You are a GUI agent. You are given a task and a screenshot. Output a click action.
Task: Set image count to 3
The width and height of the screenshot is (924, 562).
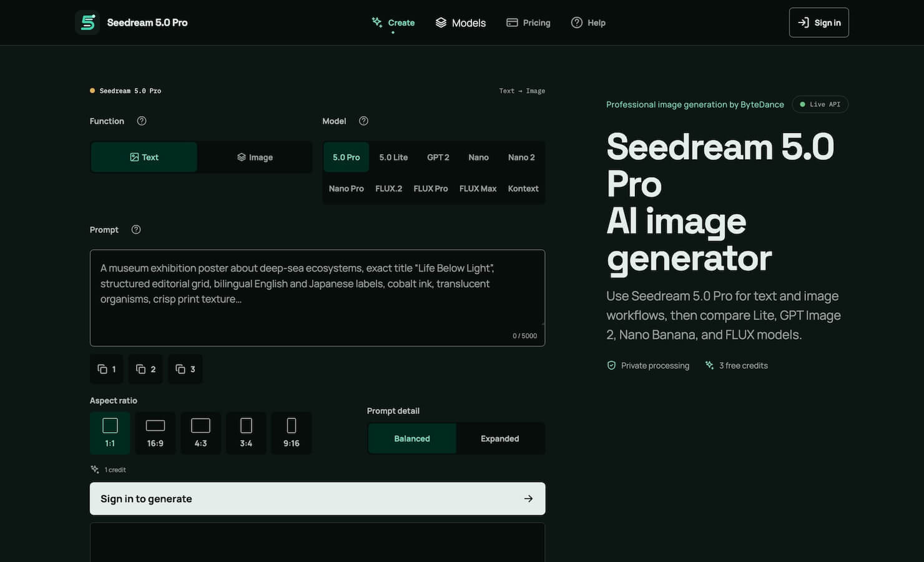click(x=185, y=369)
